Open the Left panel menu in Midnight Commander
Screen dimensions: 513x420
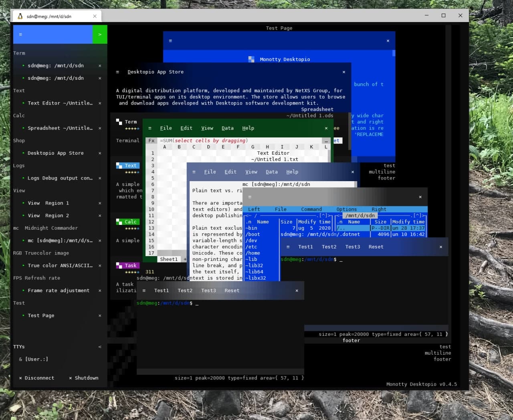[x=254, y=209]
